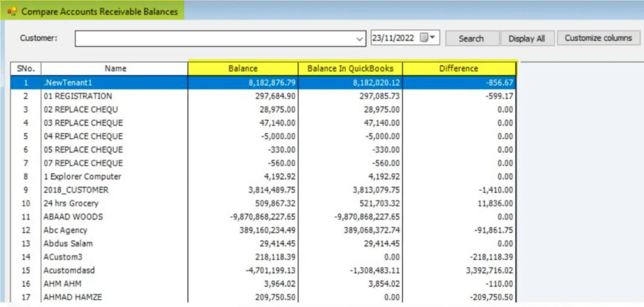The image size is (644, 307).
Task: Click the Difference column header
Action: [458, 69]
